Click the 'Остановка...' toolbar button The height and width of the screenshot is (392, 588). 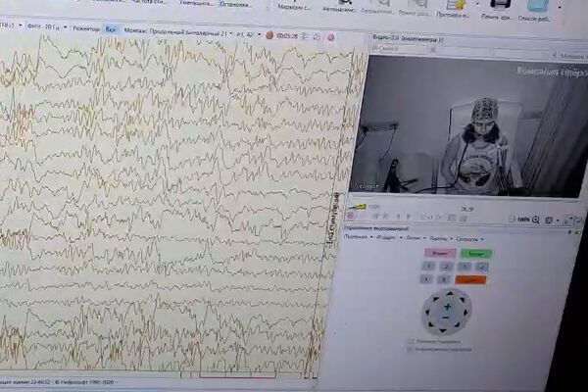(235, 5)
